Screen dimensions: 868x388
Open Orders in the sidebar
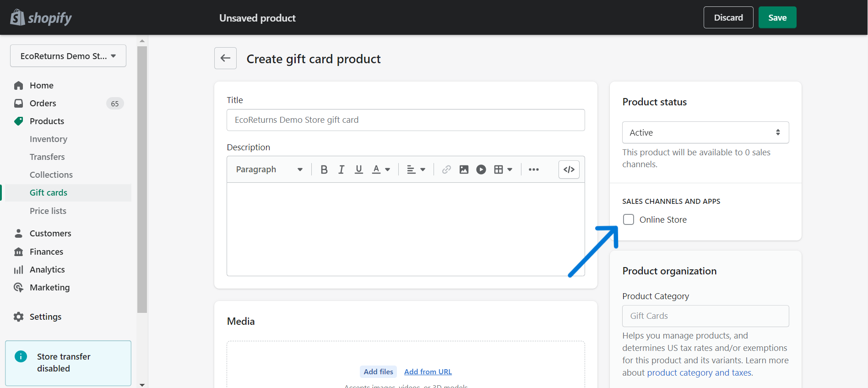pyautogui.click(x=43, y=104)
